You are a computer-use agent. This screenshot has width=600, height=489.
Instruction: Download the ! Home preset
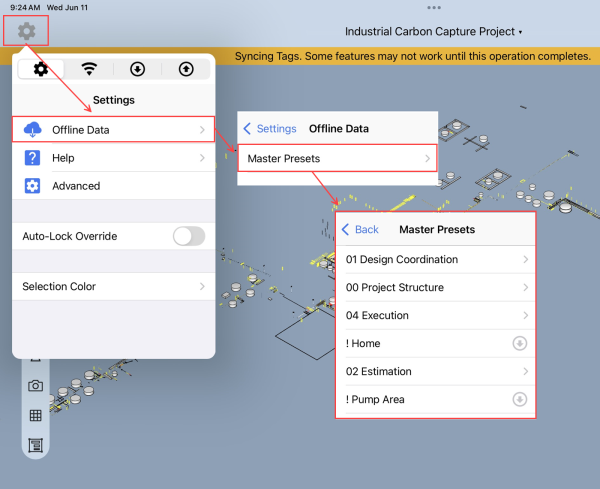click(x=520, y=343)
